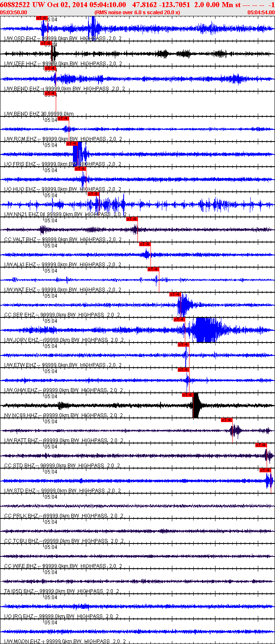Select the red pick flag above the CC STD BHZ trace
The image size is (275, 644).
pos(261,445)
